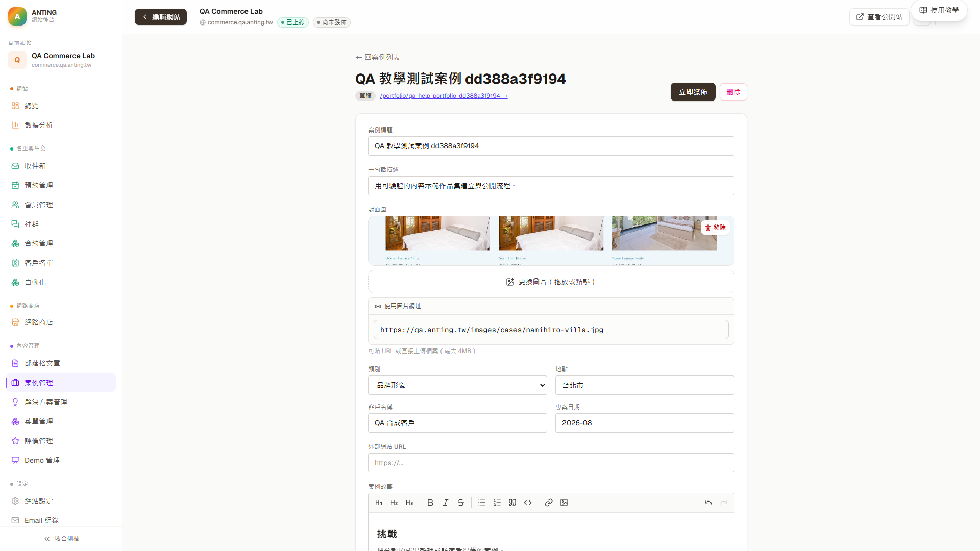Open 預約管理 in sidebar
980x551 pixels.
pos(61,185)
